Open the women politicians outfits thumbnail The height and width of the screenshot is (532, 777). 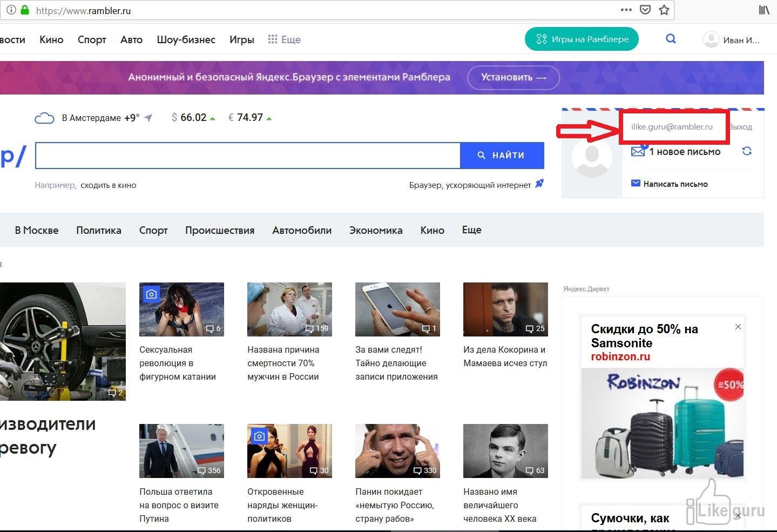coord(289,451)
